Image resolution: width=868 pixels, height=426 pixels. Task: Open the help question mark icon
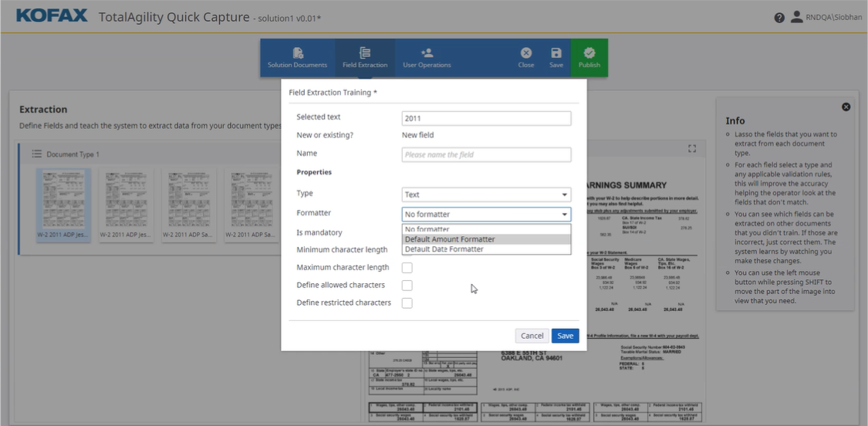pos(779,17)
